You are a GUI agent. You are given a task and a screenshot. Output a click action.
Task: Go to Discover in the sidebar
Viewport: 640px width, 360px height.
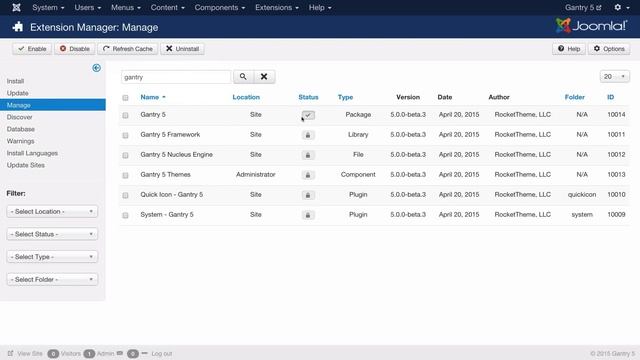pos(20,117)
